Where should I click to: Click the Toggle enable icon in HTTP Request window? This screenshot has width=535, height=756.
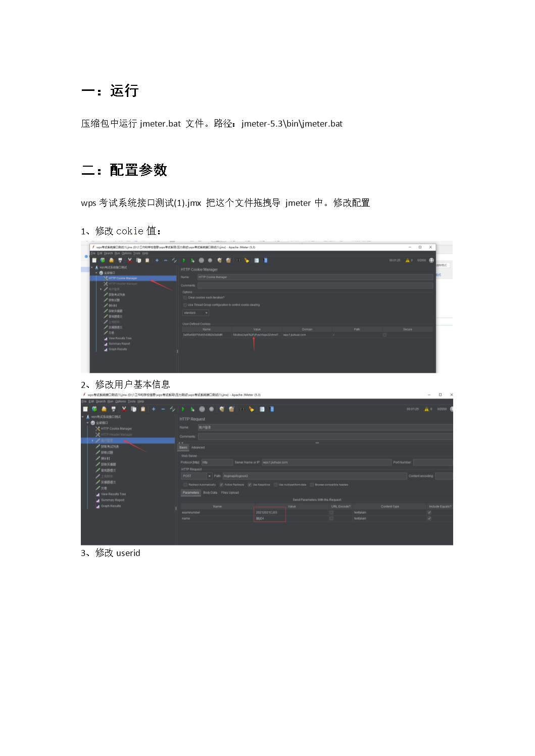tap(173, 409)
